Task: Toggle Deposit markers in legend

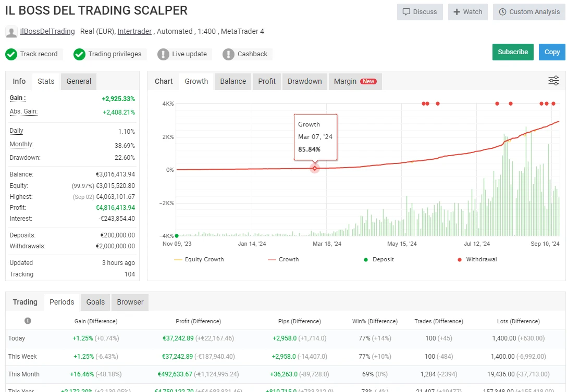Action: pos(379,259)
